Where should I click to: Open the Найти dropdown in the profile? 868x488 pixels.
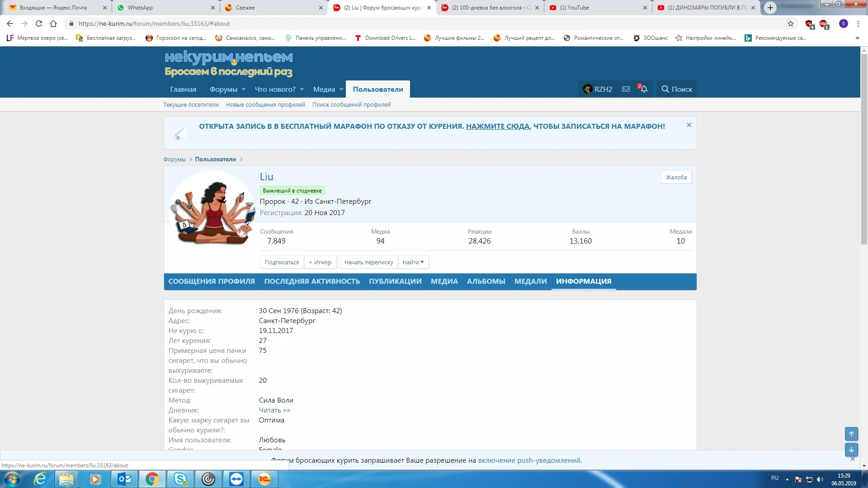point(413,262)
